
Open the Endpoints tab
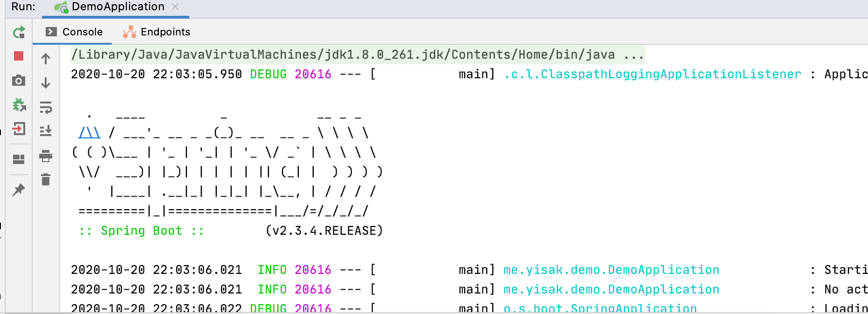point(157,32)
